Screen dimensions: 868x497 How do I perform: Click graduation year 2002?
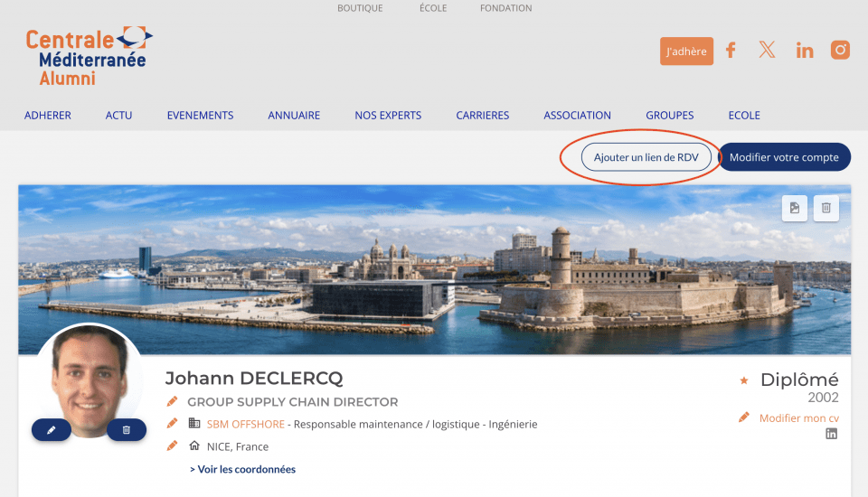823,398
